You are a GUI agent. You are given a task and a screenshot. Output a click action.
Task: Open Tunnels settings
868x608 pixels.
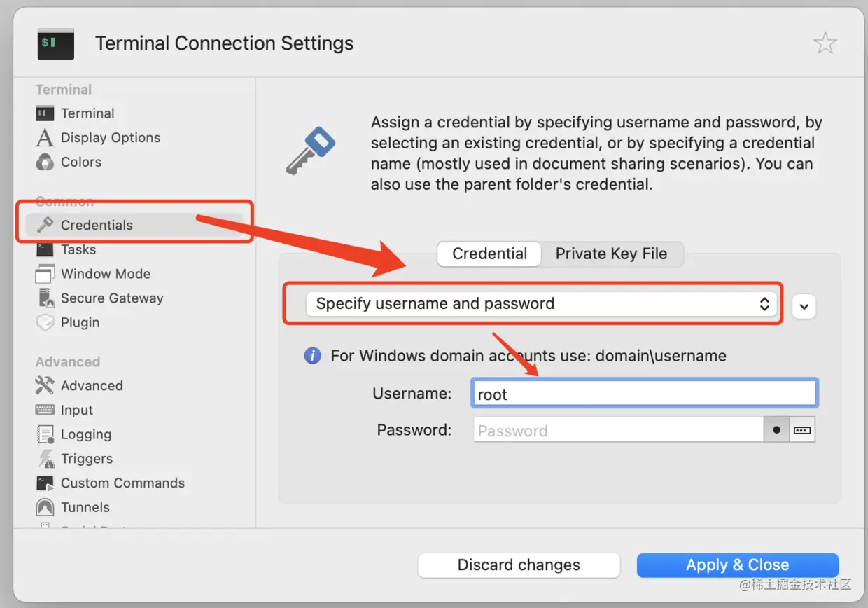[x=85, y=507]
